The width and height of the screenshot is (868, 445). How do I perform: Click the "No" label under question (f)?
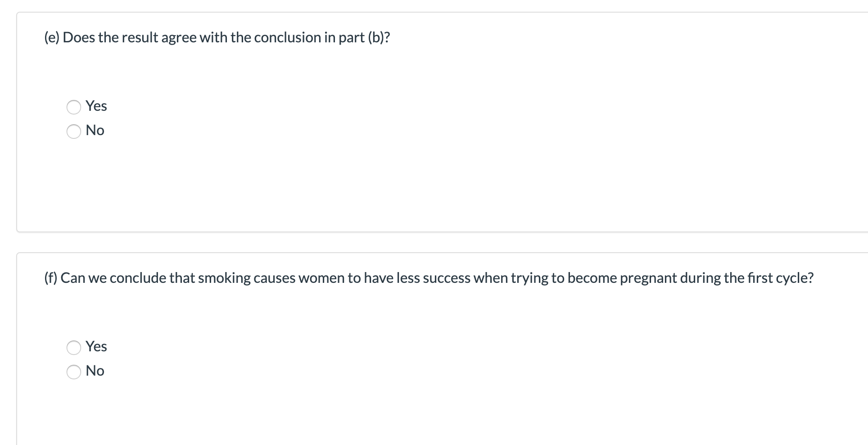coord(95,371)
